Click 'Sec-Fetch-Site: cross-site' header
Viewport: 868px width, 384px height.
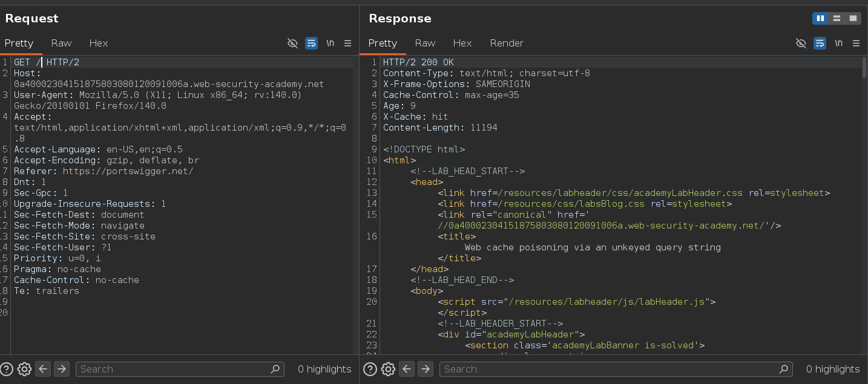85,236
